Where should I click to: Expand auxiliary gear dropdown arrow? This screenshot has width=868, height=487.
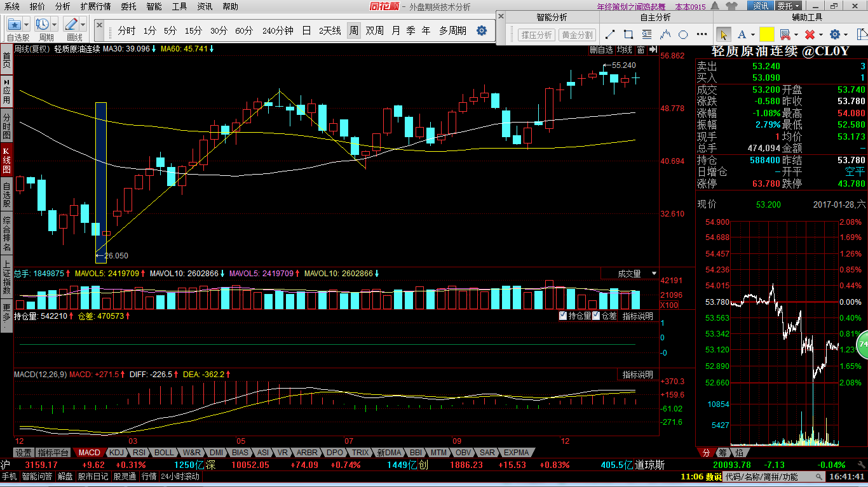[x=846, y=35]
